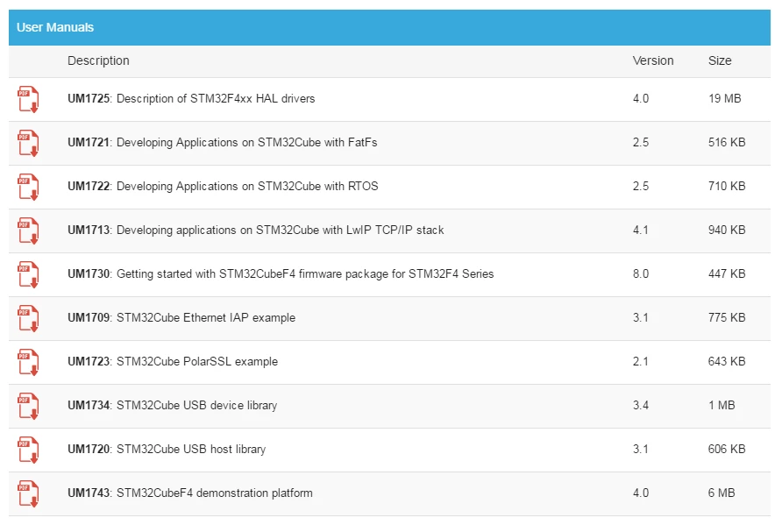The height and width of the screenshot is (532, 782).
Task: Open UM1709 STM32Cube Ethernet IAP example
Action: [x=181, y=318]
